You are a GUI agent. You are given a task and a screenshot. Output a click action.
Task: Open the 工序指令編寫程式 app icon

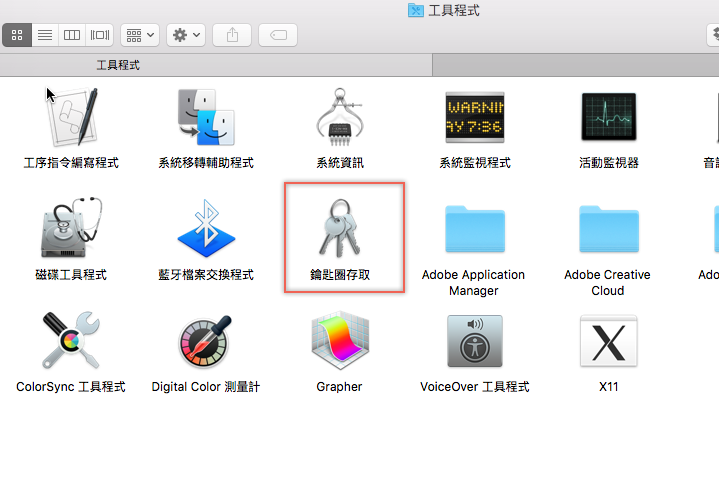(x=71, y=117)
